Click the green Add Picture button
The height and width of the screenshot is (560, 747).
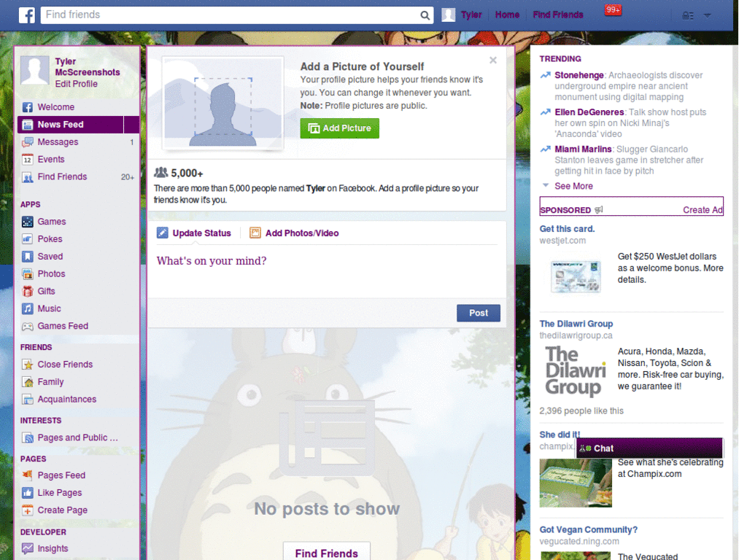click(x=340, y=128)
